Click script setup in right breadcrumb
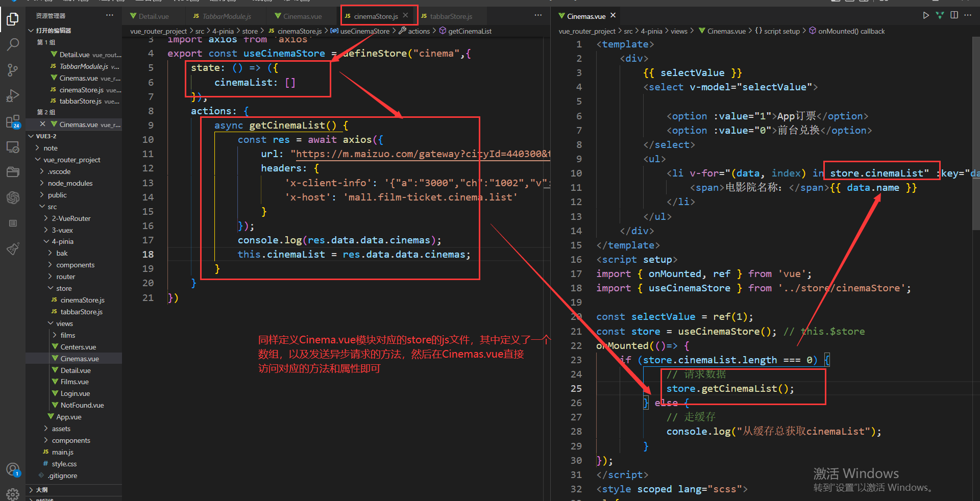Viewport: 980px width, 501px height. pos(781,31)
